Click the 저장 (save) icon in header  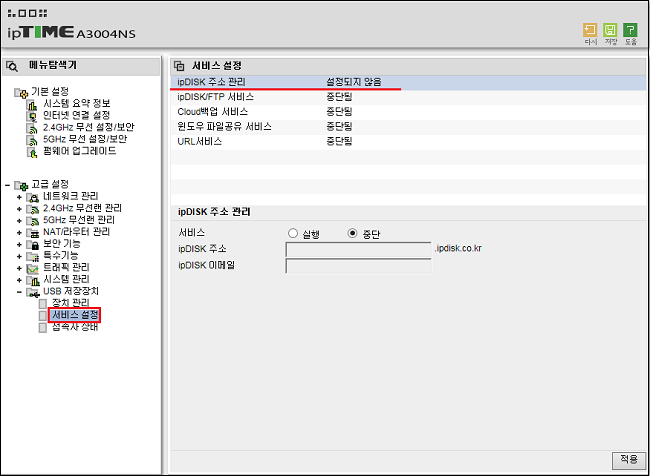(610, 30)
